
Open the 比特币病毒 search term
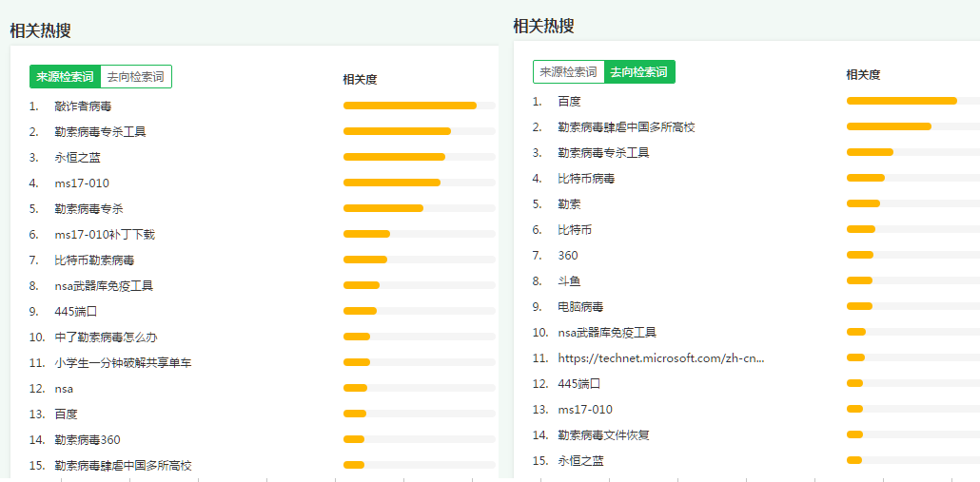(x=586, y=178)
